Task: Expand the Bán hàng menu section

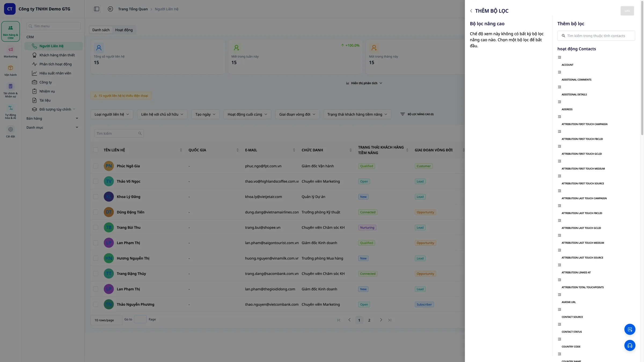Action: coord(53,118)
